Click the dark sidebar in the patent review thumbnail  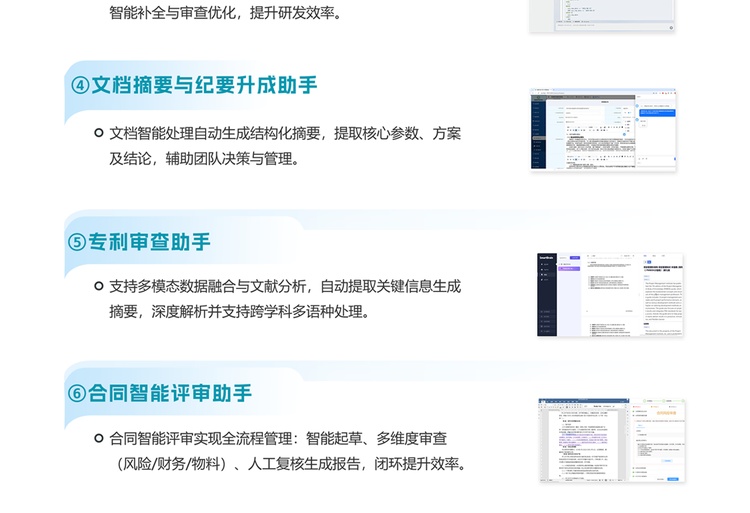click(546, 295)
